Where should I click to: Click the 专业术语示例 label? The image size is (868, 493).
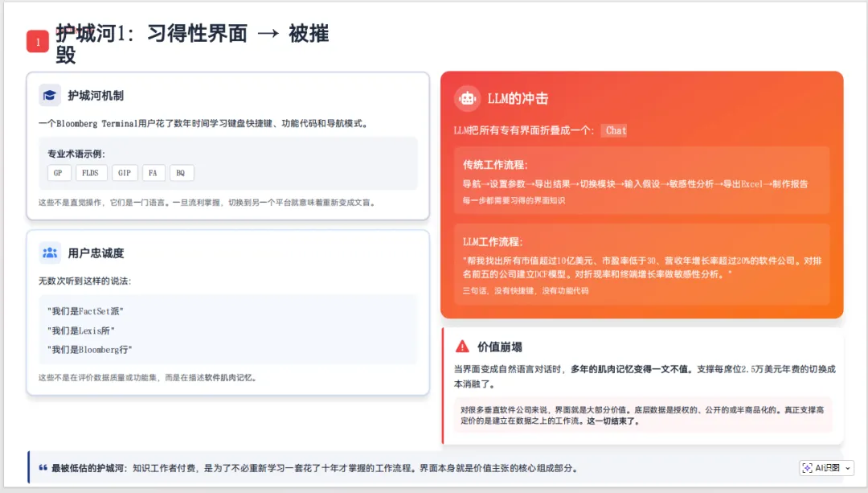(76, 154)
